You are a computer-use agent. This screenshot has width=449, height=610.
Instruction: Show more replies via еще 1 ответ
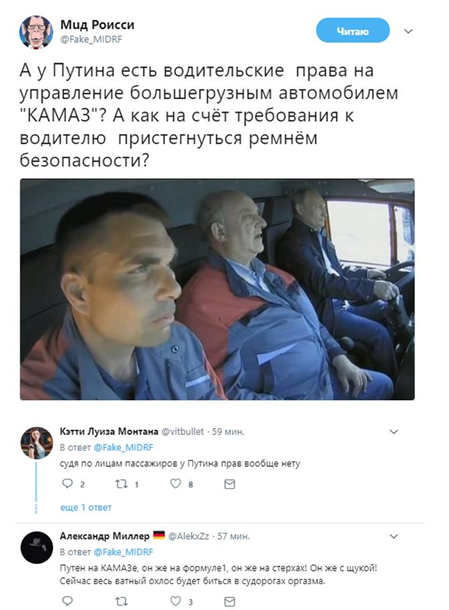[x=86, y=507]
